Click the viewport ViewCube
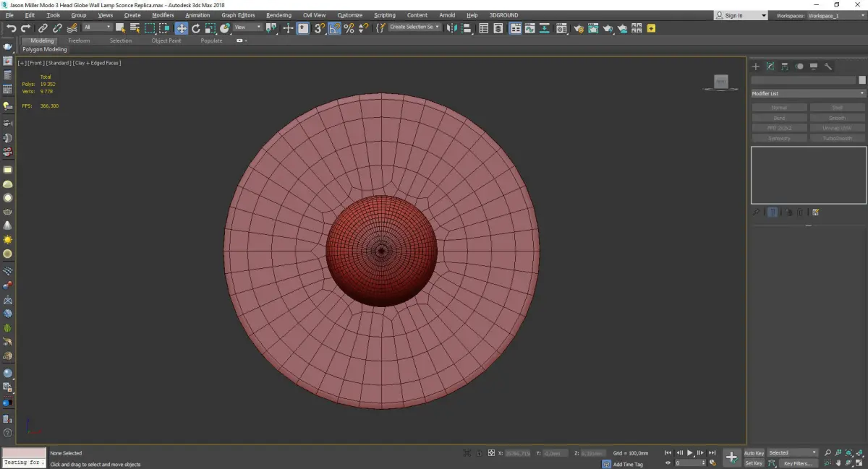868x469 pixels. 720,82
